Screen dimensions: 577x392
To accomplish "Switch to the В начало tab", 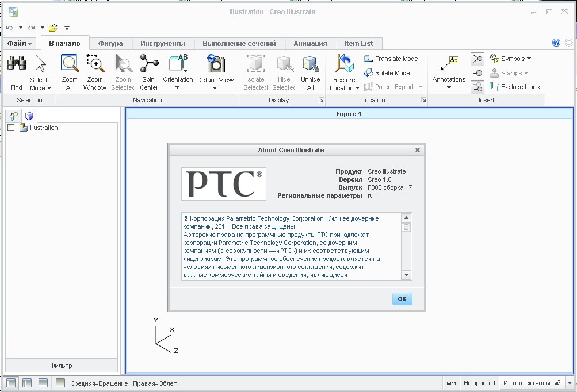I will click(65, 43).
